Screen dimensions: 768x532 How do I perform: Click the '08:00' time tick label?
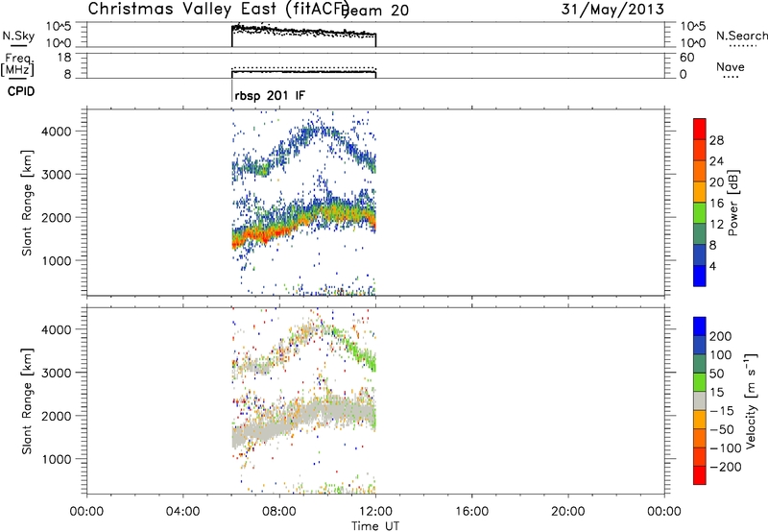[279, 512]
